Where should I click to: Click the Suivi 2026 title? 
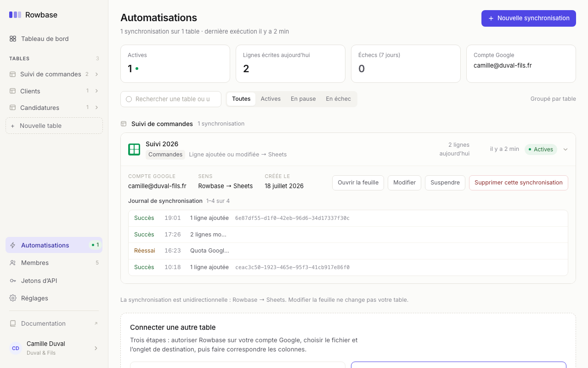162,144
